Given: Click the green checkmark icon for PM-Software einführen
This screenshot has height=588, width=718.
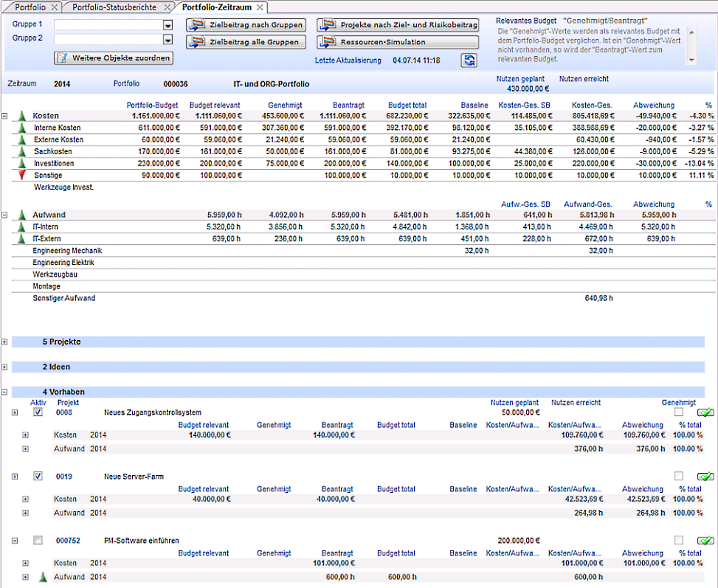Looking at the screenshot, I should pos(705,541).
